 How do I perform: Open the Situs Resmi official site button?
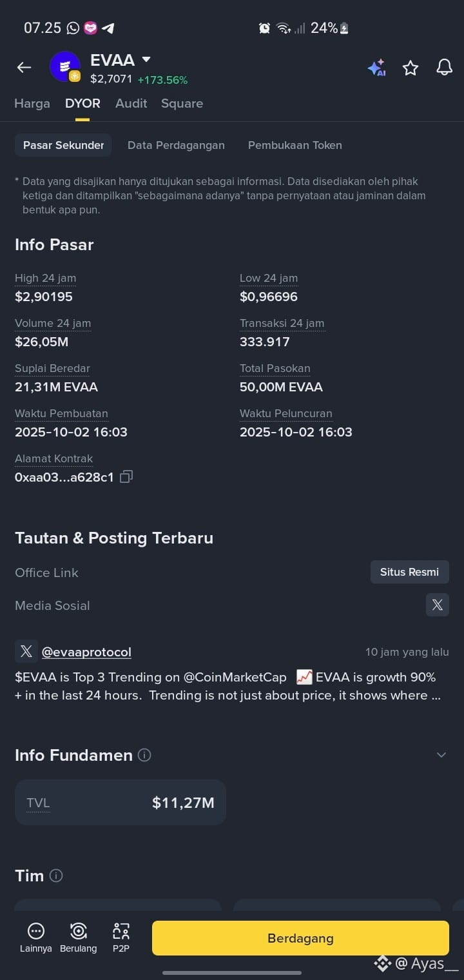[x=410, y=572]
